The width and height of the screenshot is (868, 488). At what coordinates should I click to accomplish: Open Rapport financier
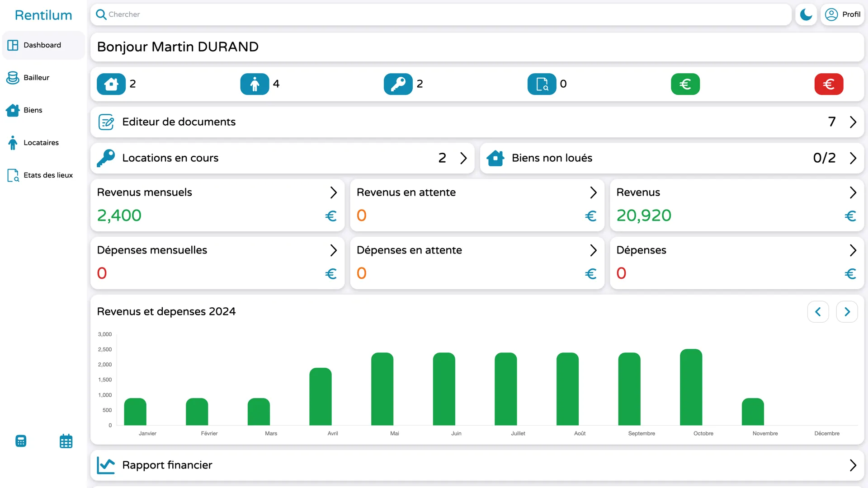click(477, 465)
